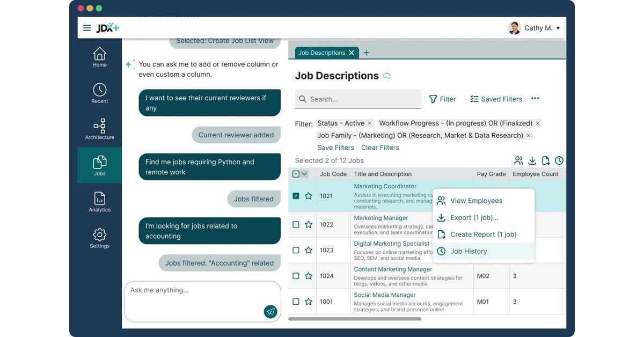Click the Recent icon in the sidebar
Viewport: 644px width, 337px height.
point(99,91)
